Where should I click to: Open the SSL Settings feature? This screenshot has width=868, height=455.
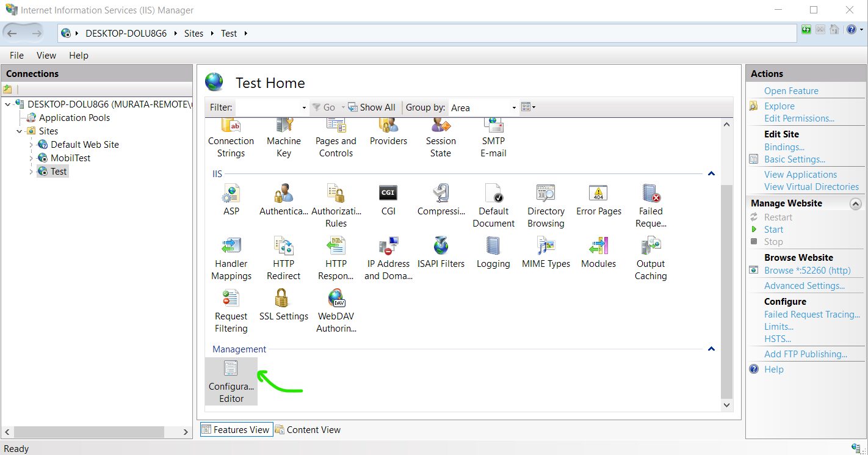pos(284,305)
